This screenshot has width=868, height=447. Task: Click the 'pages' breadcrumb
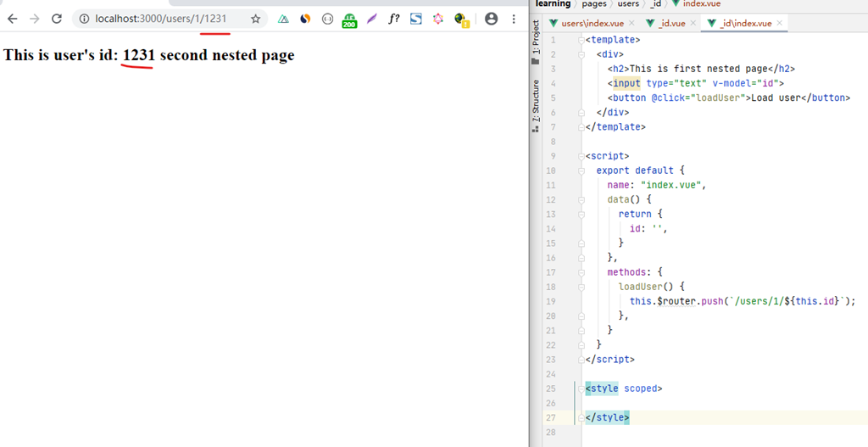pyautogui.click(x=594, y=4)
